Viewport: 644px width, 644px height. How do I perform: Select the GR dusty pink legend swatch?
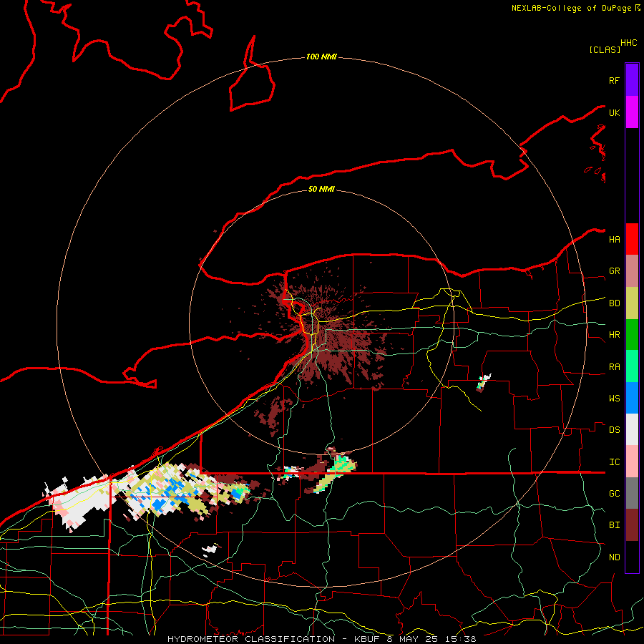(x=632, y=271)
